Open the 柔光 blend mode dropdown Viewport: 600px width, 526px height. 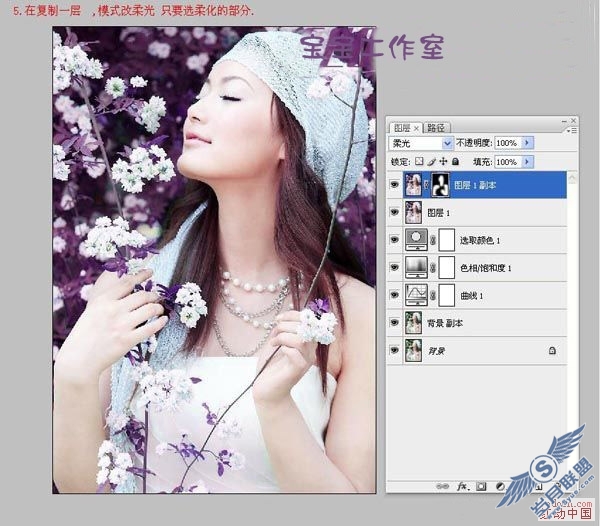pos(447,143)
